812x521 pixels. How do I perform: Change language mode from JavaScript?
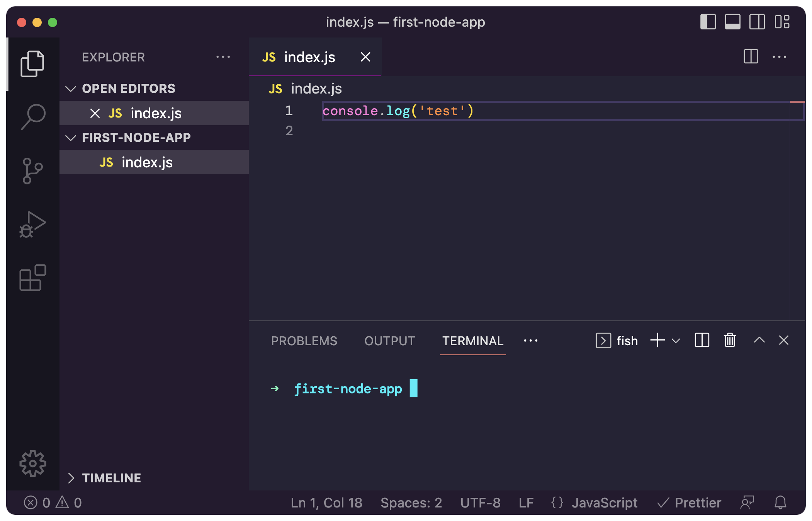[x=604, y=502]
